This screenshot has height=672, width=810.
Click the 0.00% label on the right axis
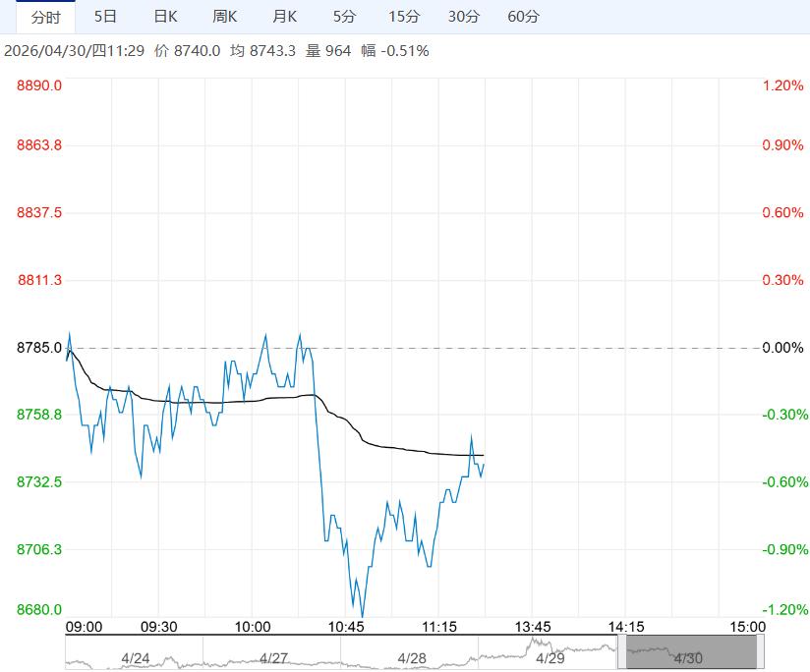[783, 348]
